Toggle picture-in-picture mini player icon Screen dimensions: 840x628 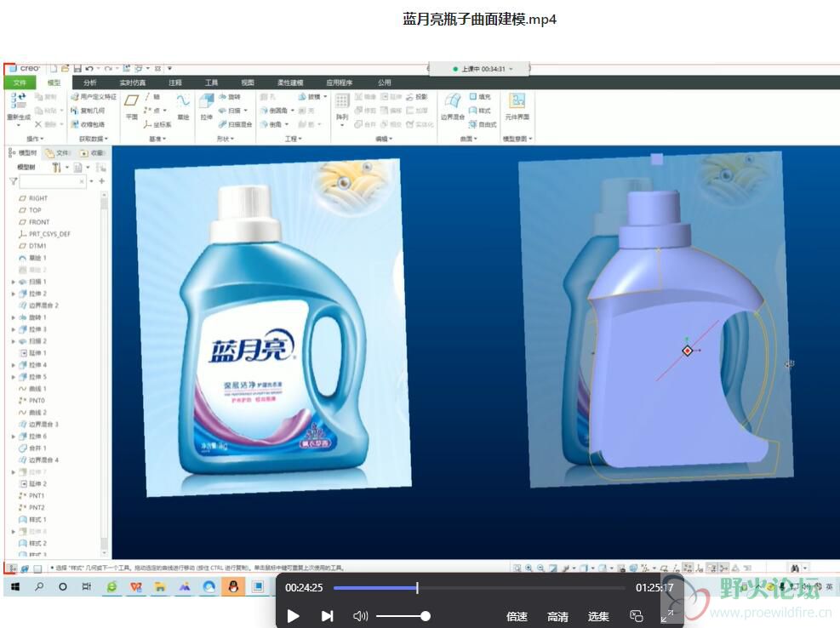[636, 616]
